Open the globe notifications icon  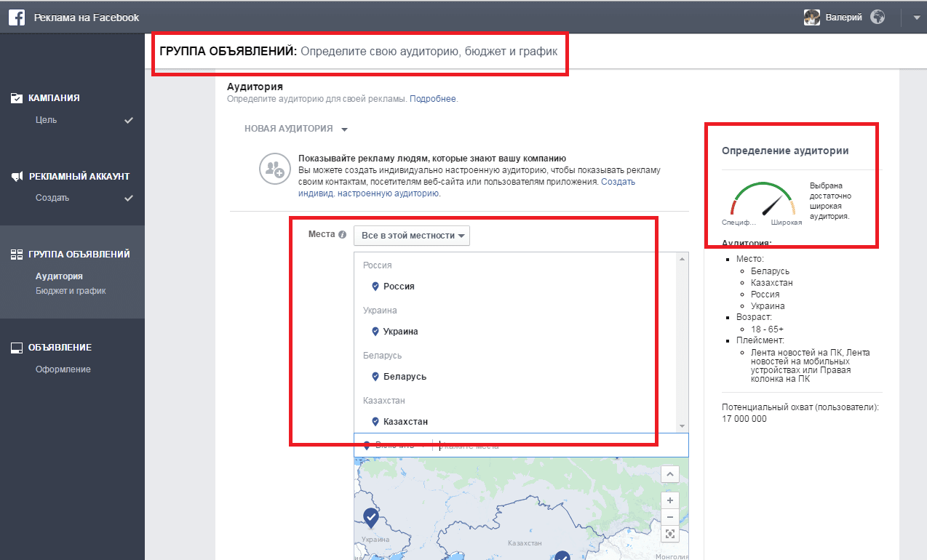coord(878,17)
